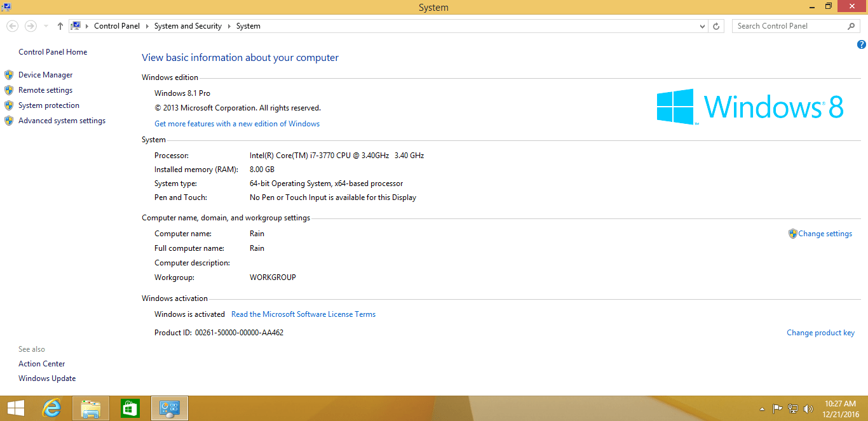Click the Forward navigation arrow
The image size is (868, 421).
pyautogui.click(x=31, y=26)
